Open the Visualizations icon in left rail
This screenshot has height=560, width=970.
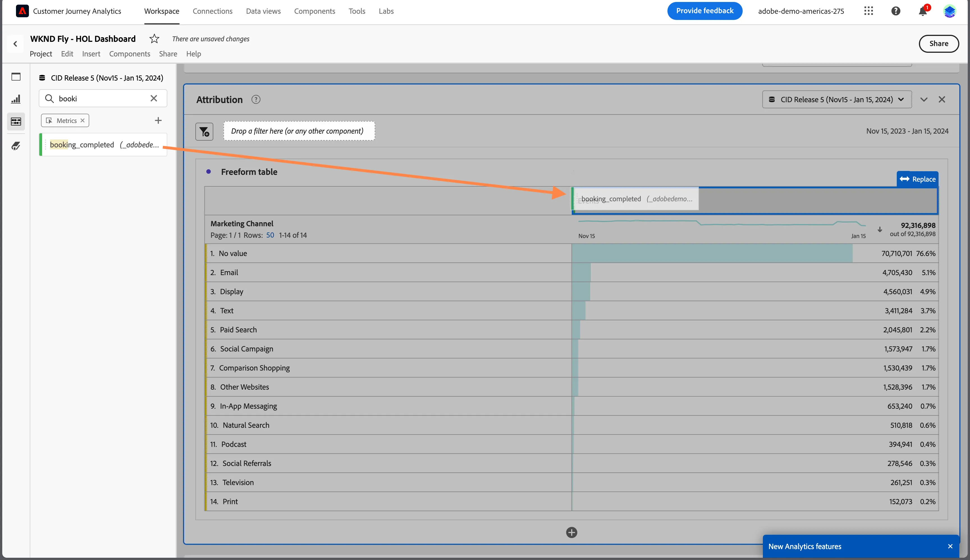point(16,99)
